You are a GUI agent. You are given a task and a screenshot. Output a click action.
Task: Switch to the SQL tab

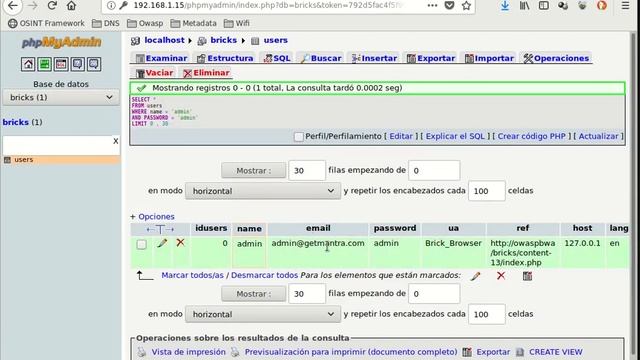coord(277,58)
